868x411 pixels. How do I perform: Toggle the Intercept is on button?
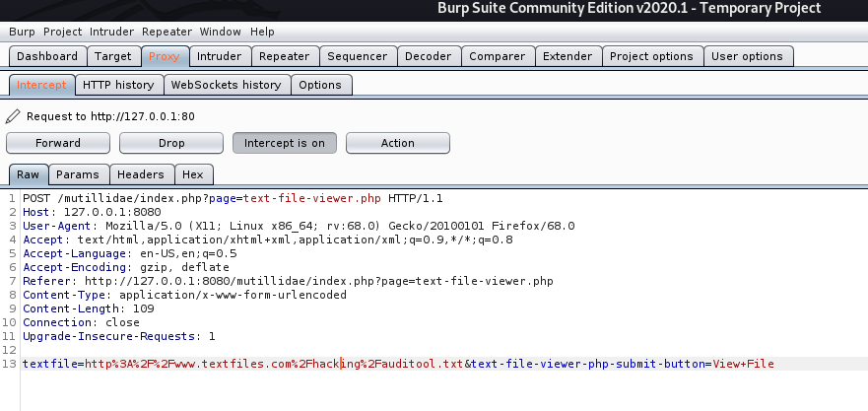coord(285,143)
